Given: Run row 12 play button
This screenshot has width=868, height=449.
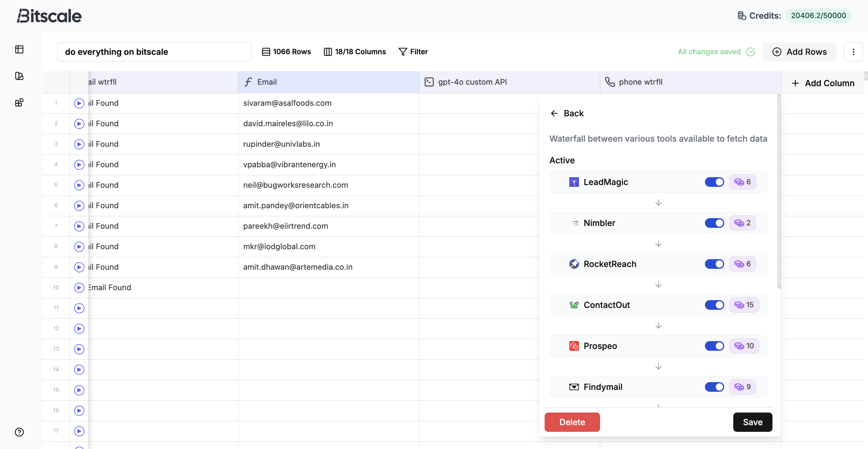Looking at the screenshot, I should [x=79, y=329].
